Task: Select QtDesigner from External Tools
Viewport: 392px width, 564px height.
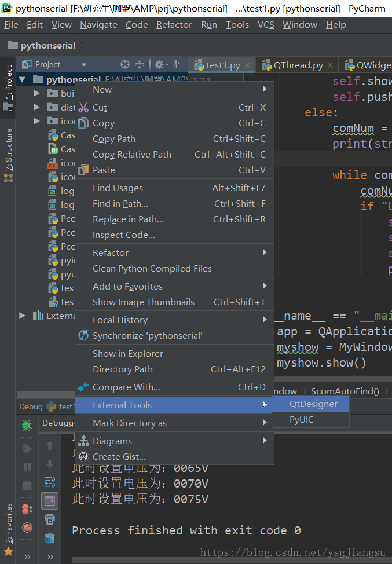Action: 311,404
